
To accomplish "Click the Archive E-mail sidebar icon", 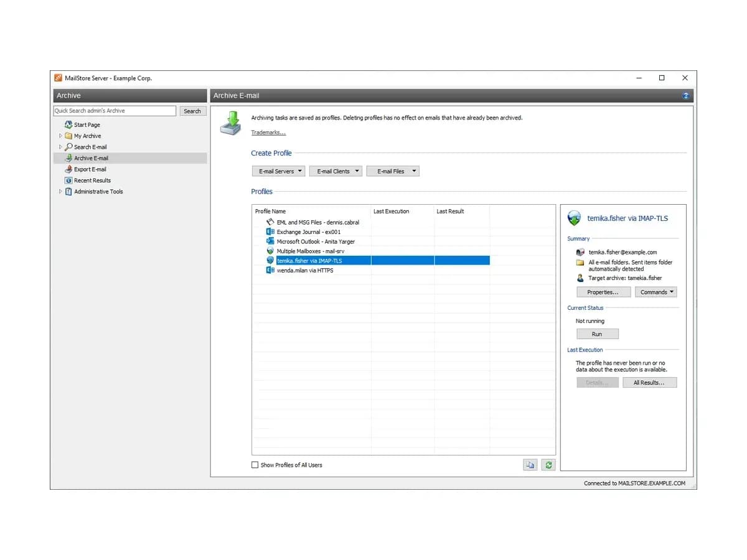I will point(68,158).
